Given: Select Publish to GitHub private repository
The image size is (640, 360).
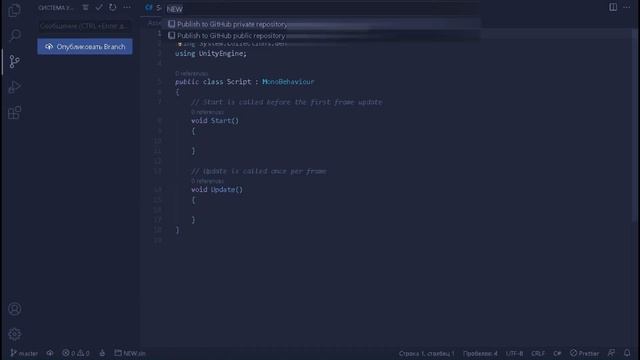Looking at the screenshot, I should coord(322,24).
